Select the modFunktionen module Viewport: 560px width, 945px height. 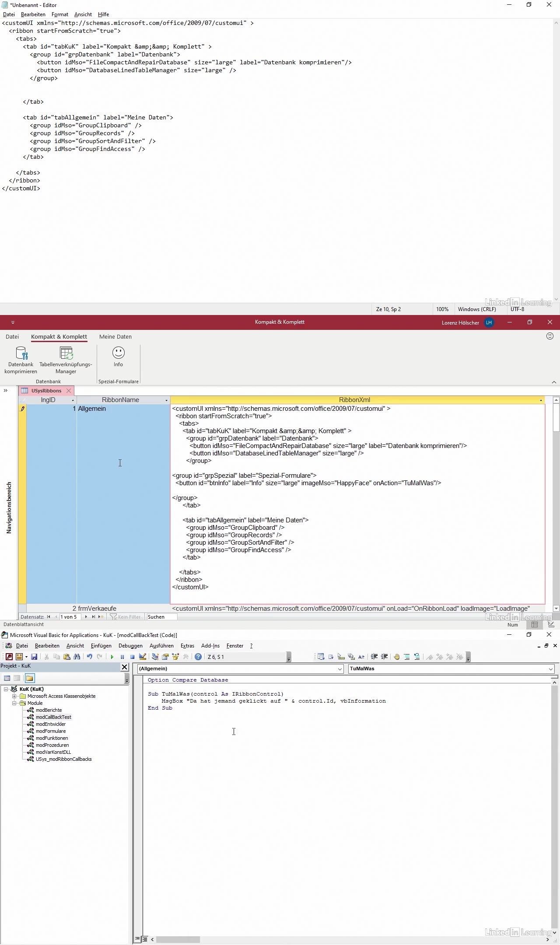click(52, 738)
